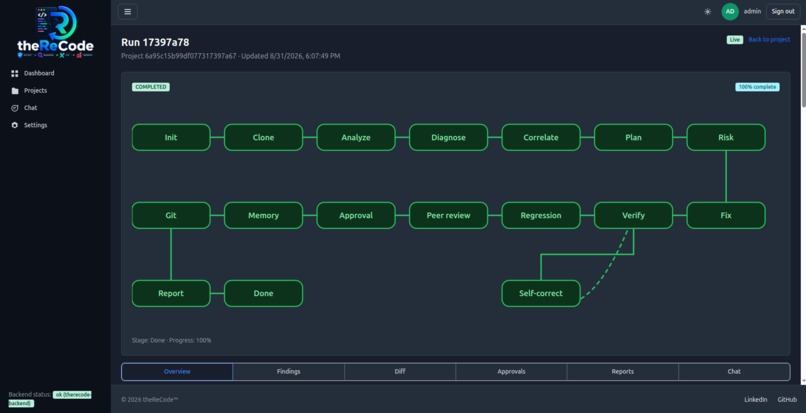Image resolution: width=806 pixels, height=413 pixels.
Task: Select the Verify pipeline node
Action: [x=633, y=216]
